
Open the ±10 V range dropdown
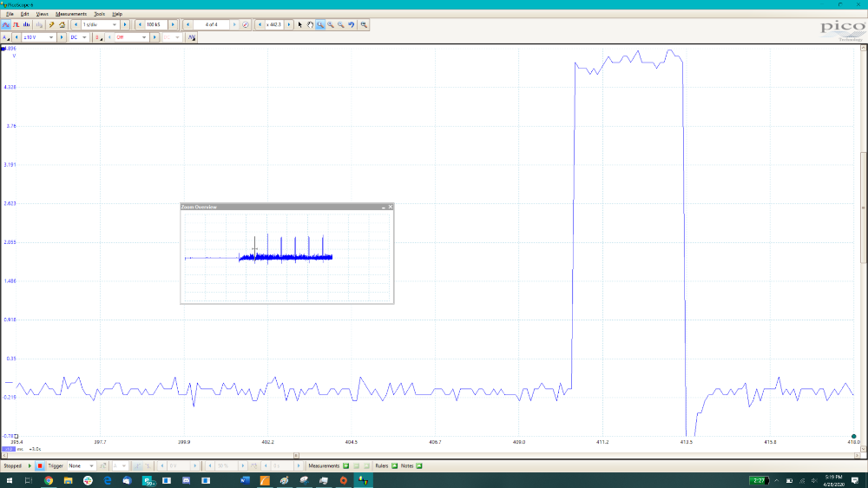point(38,37)
